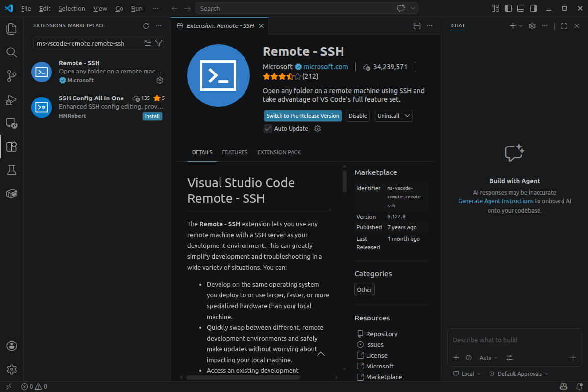Image resolution: width=588 pixels, height=392 pixels.
Task: Click the Other category tag
Action: pyautogui.click(x=365, y=290)
